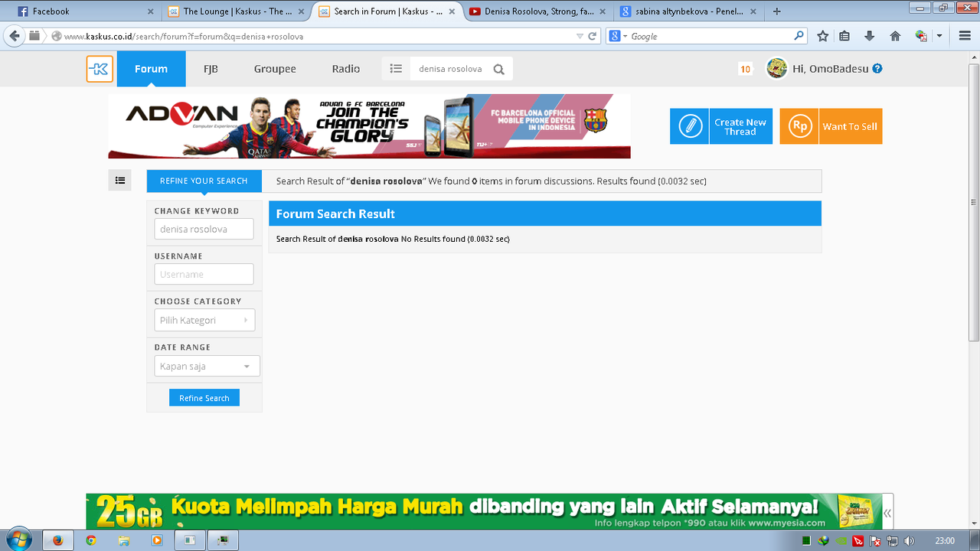This screenshot has height=551, width=980.
Task: Reload the page with the refresh icon
Action: click(593, 36)
